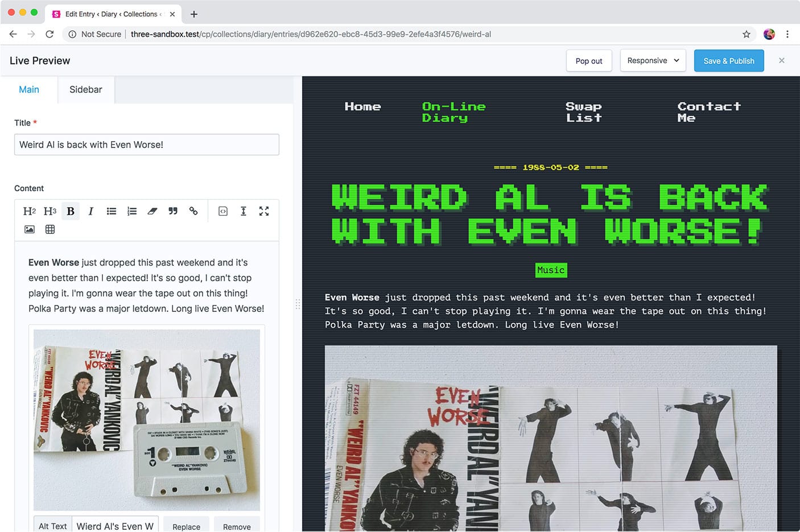Add a blockquote to content

(x=173, y=211)
